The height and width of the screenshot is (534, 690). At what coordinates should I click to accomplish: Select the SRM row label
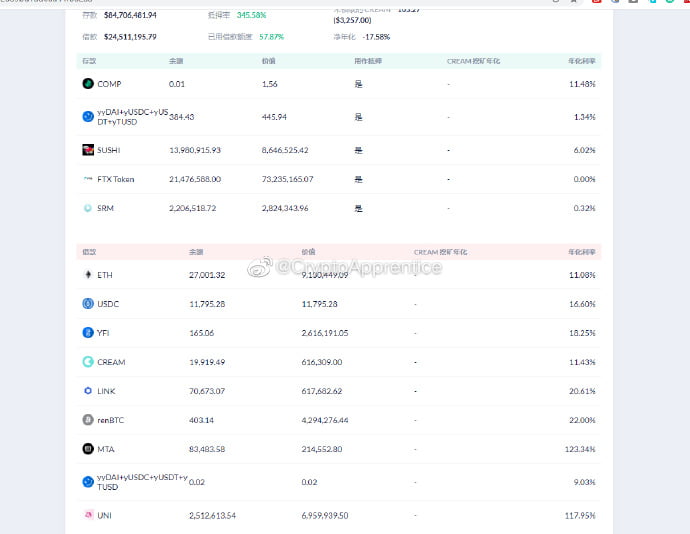(x=105, y=208)
